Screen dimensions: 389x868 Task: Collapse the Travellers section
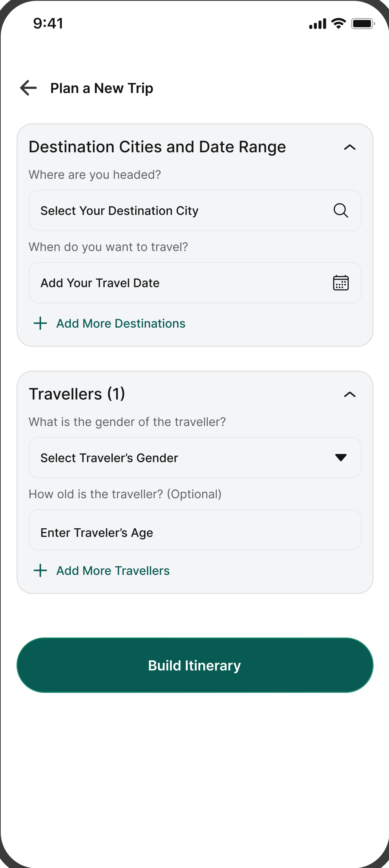pos(349,395)
